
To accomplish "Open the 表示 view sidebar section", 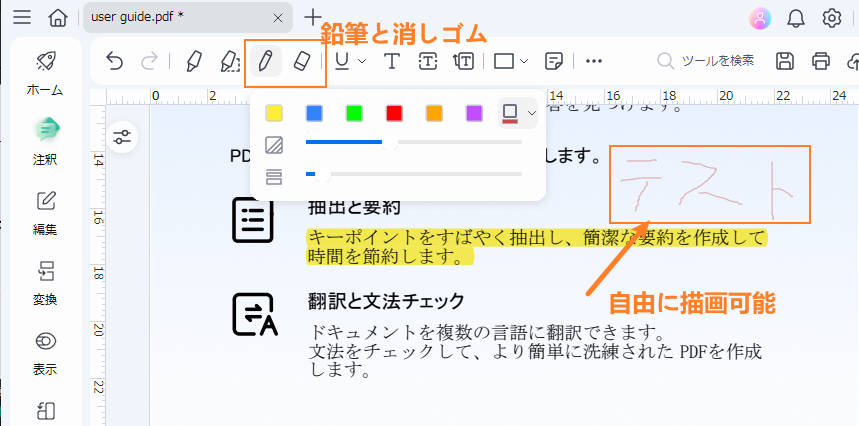I will click(x=45, y=353).
